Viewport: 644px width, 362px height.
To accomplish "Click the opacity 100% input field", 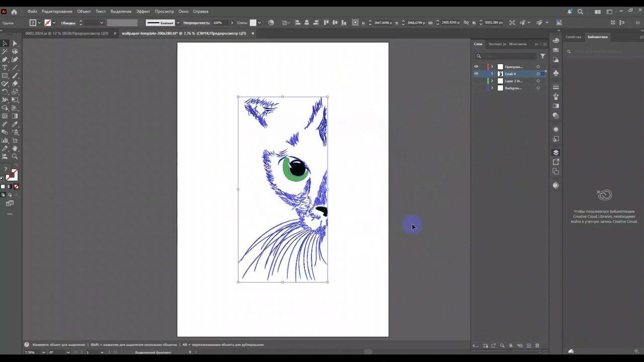I will pos(220,23).
